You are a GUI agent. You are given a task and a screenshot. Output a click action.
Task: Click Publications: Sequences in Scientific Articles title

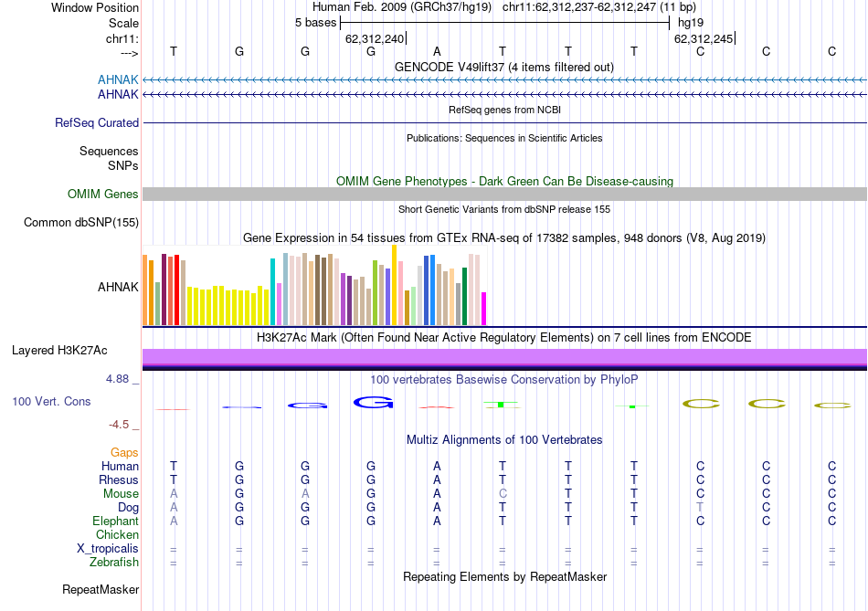[x=504, y=138]
